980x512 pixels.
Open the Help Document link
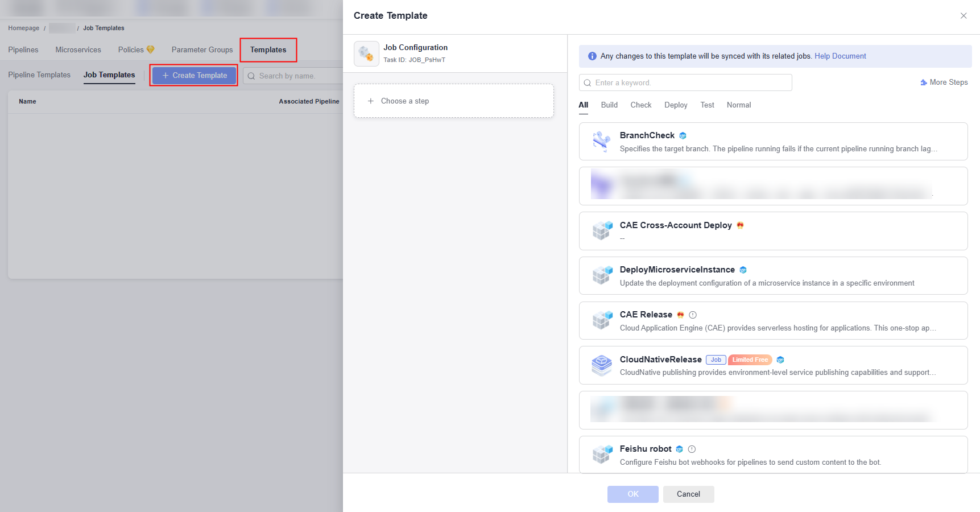tap(840, 56)
